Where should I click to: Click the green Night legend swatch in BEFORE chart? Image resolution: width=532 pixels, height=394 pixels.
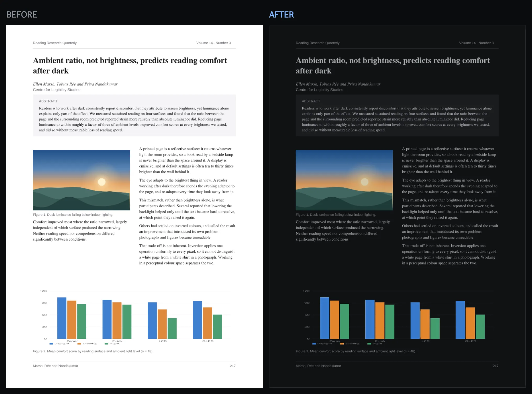tap(106, 344)
